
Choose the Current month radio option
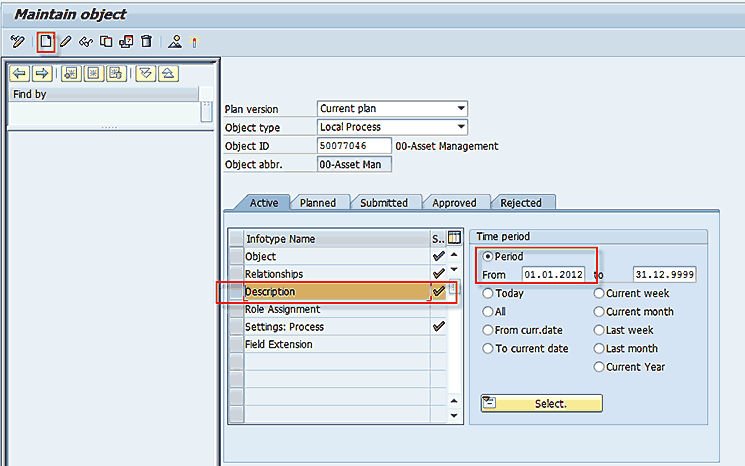click(599, 312)
